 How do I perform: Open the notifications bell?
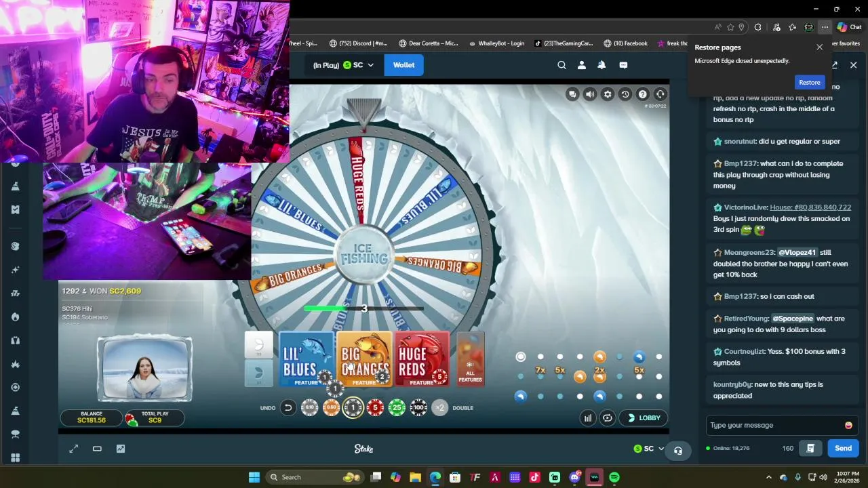(x=601, y=65)
